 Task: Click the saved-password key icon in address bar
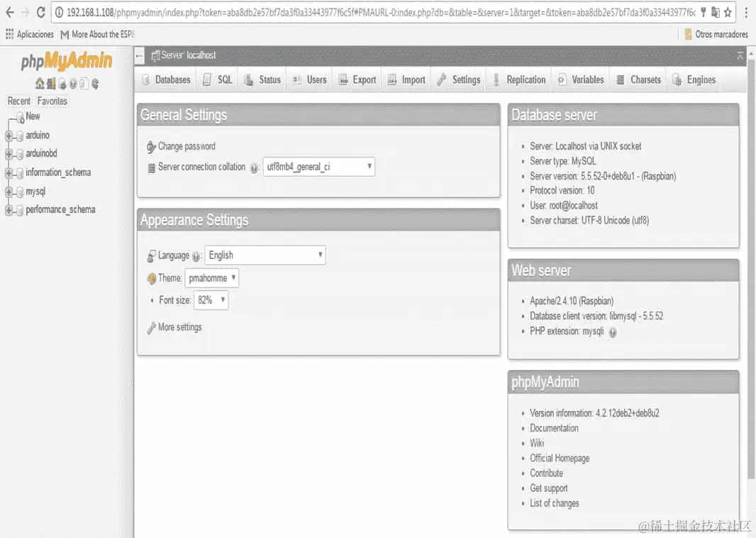coord(704,13)
